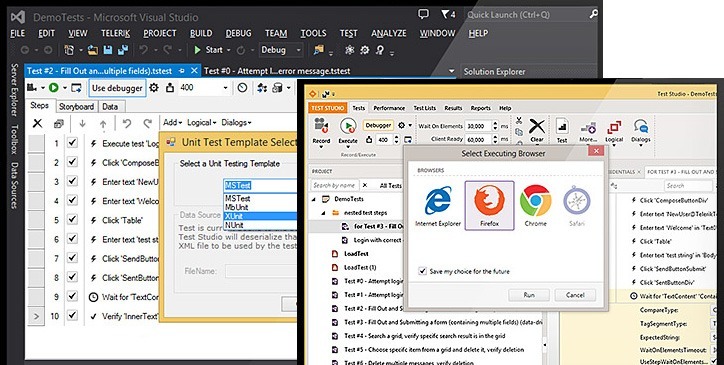Move step down arrow icon

82,123
